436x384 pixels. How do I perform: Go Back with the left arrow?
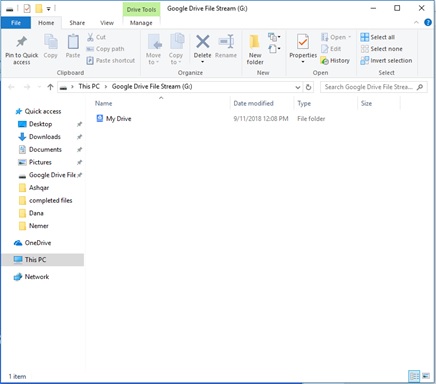click(11, 87)
